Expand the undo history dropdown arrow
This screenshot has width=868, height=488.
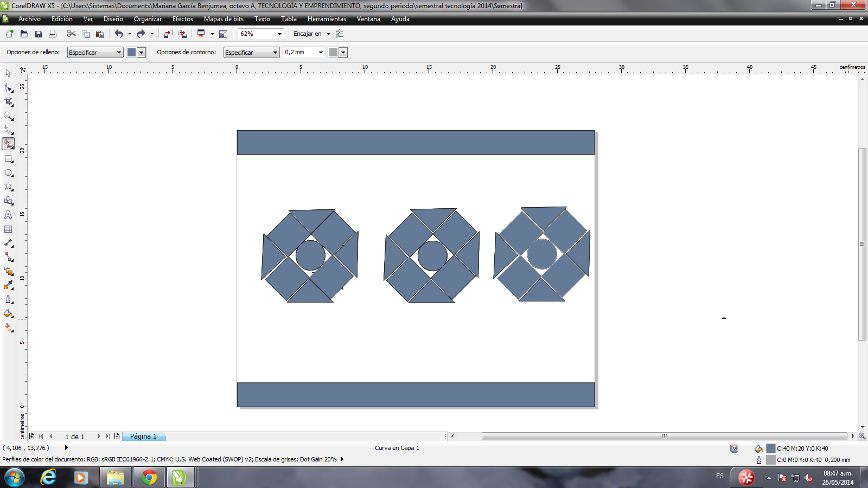[x=130, y=34]
